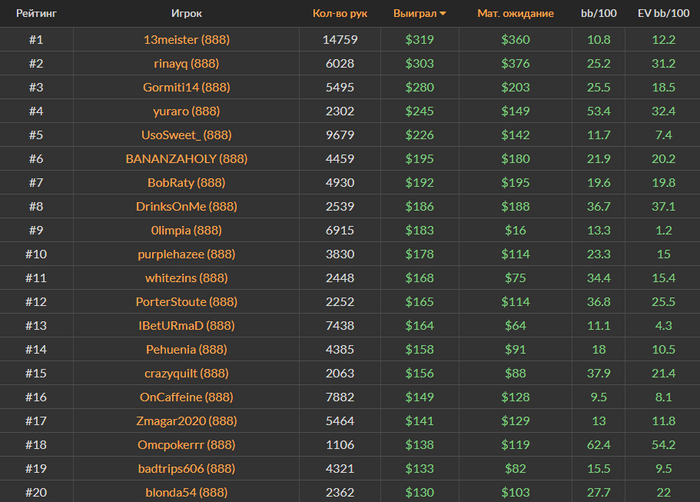Open player yuraro (888) profile
The image size is (700, 502).
(187, 111)
